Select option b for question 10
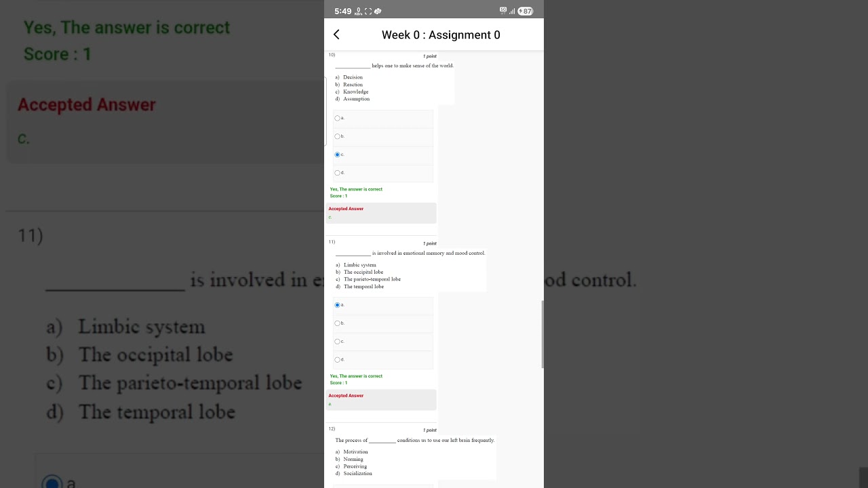868x488 pixels. pos(337,136)
